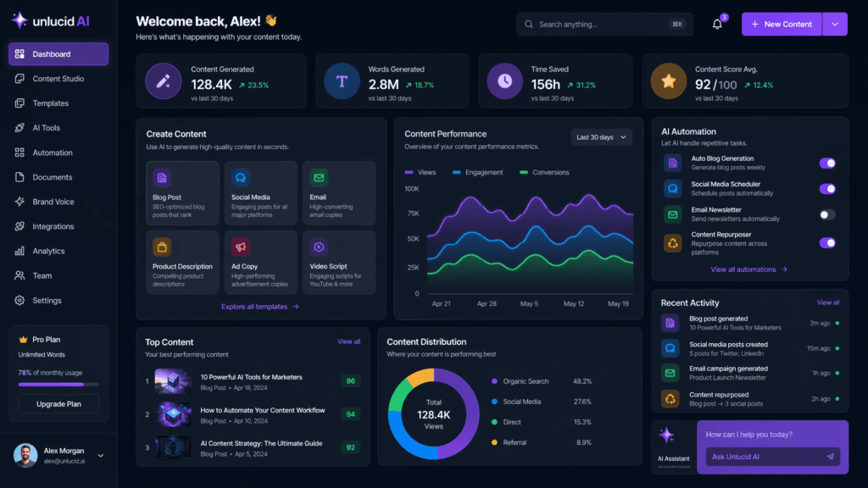Screen dimensions: 868x488
Task: Click the Social Media Scheduler icon
Action: pyautogui.click(x=672, y=189)
